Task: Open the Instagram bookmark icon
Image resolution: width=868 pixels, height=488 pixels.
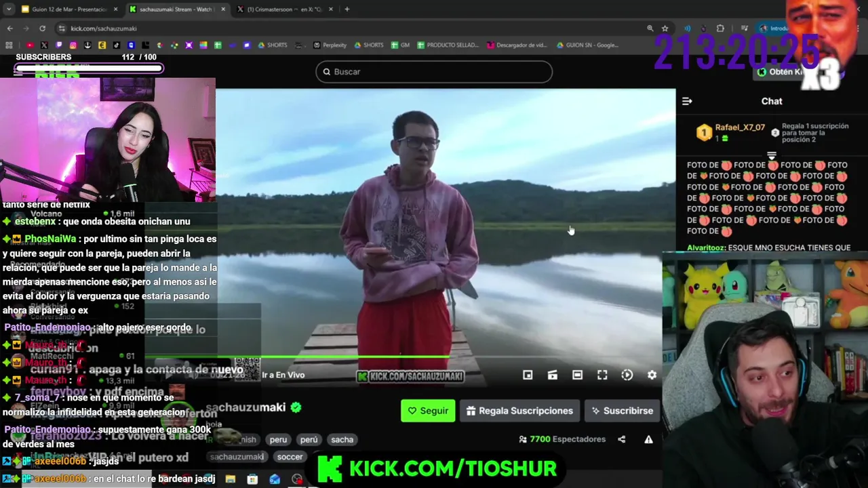Action: tap(73, 45)
